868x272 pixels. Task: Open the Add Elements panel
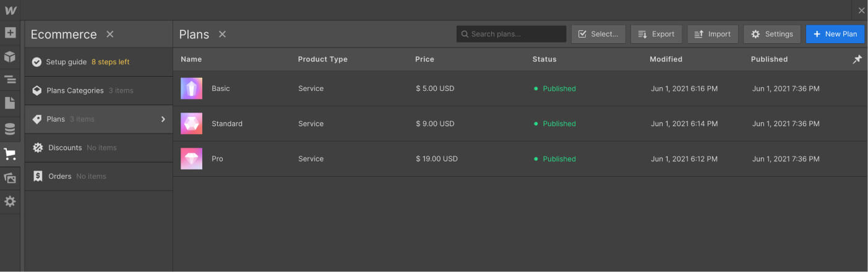pyautogui.click(x=10, y=33)
